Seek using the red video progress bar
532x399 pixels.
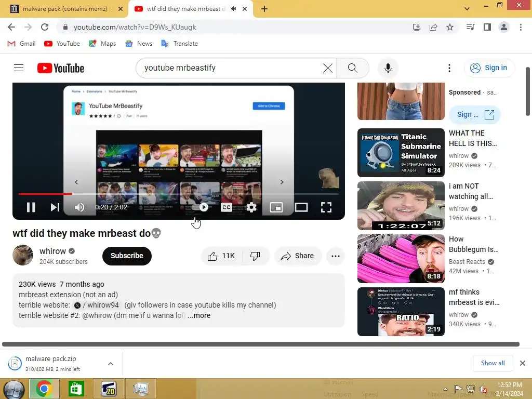tap(179, 194)
